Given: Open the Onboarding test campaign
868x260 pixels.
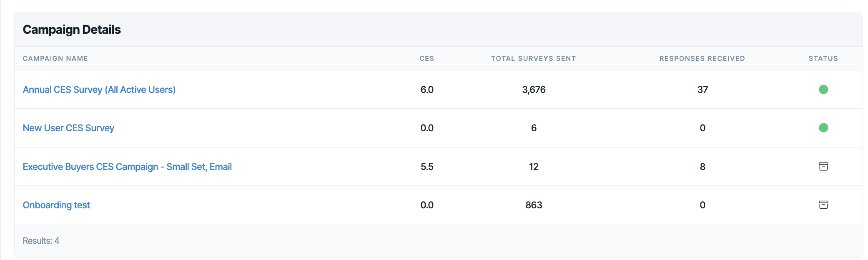Looking at the screenshot, I should pyautogui.click(x=56, y=205).
